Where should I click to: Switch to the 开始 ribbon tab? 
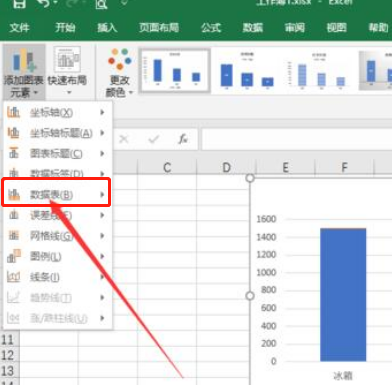[x=65, y=27]
